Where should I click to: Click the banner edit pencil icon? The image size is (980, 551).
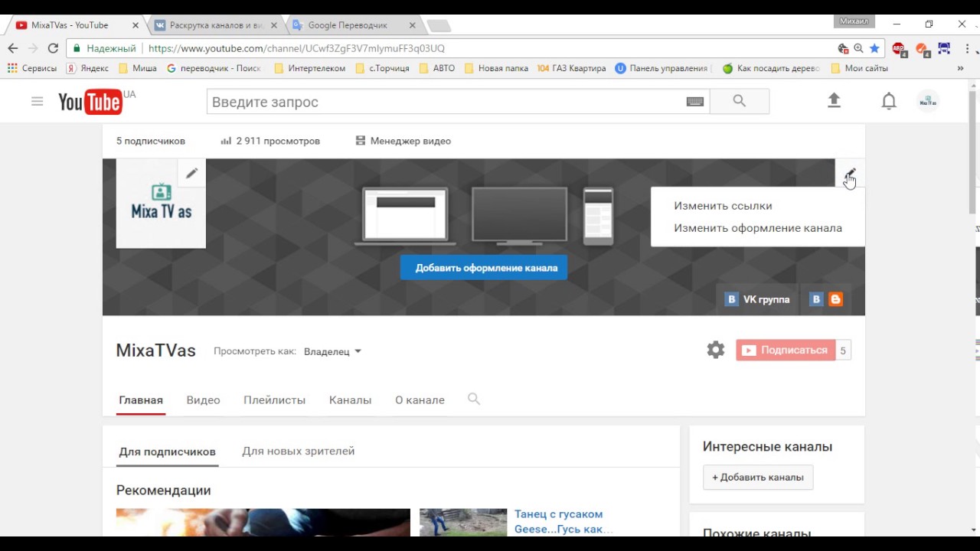850,174
